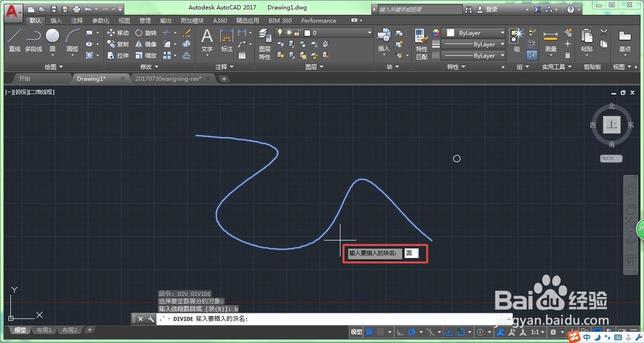Open the linetype ByLayer dropdown
This screenshot has height=343, width=644.
(x=475, y=55)
